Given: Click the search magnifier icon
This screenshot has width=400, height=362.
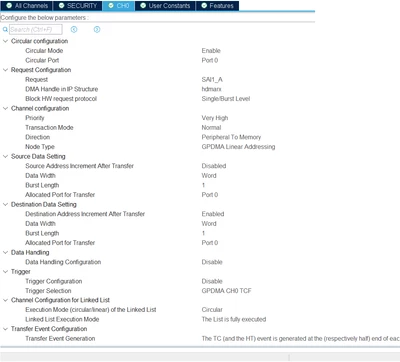Looking at the screenshot, I should 5,29.
